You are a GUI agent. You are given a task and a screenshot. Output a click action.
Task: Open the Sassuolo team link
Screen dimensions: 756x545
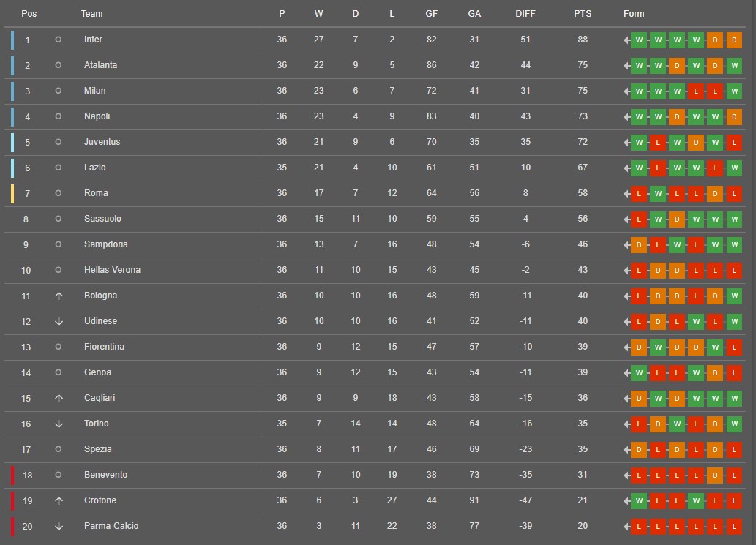click(x=102, y=219)
